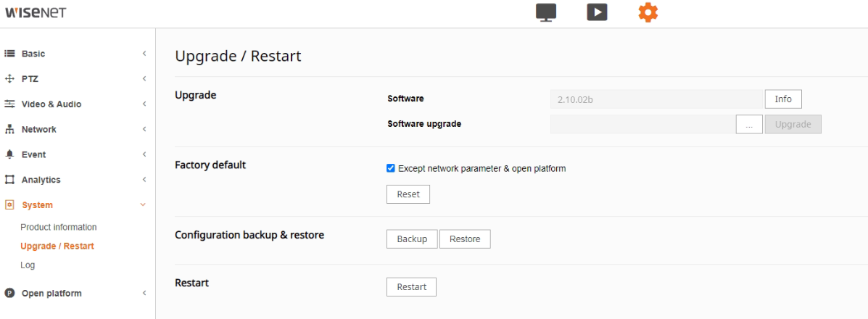
Task: Click the Basic list icon in sidebar
Action: point(10,54)
